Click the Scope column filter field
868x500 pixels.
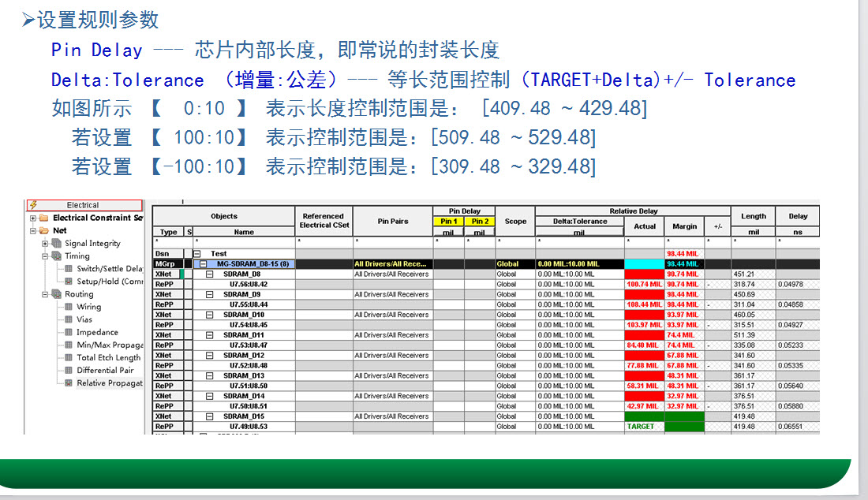coord(515,241)
